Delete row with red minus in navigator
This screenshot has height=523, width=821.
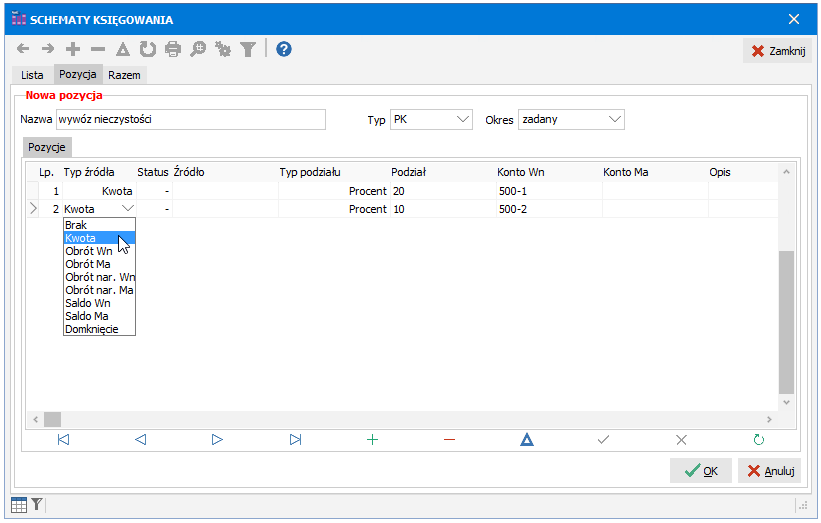click(x=449, y=440)
